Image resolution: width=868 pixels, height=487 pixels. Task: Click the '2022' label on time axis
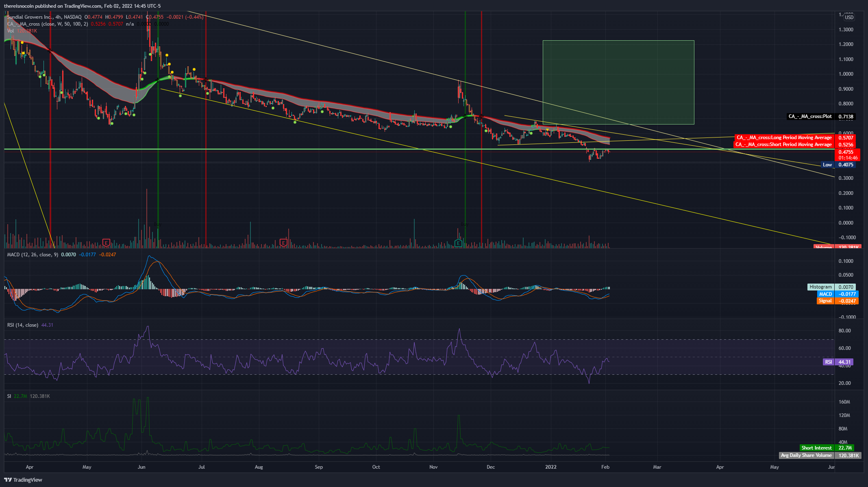point(551,467)
